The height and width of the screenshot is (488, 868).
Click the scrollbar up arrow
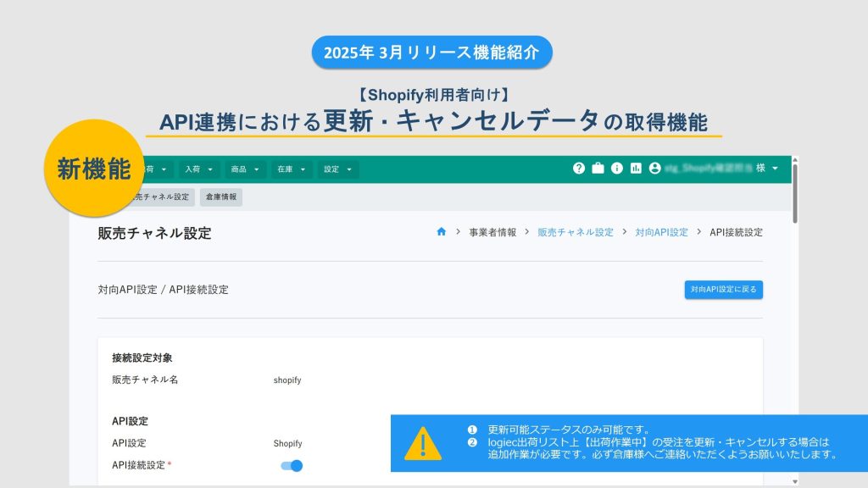[x=795, y=160]
